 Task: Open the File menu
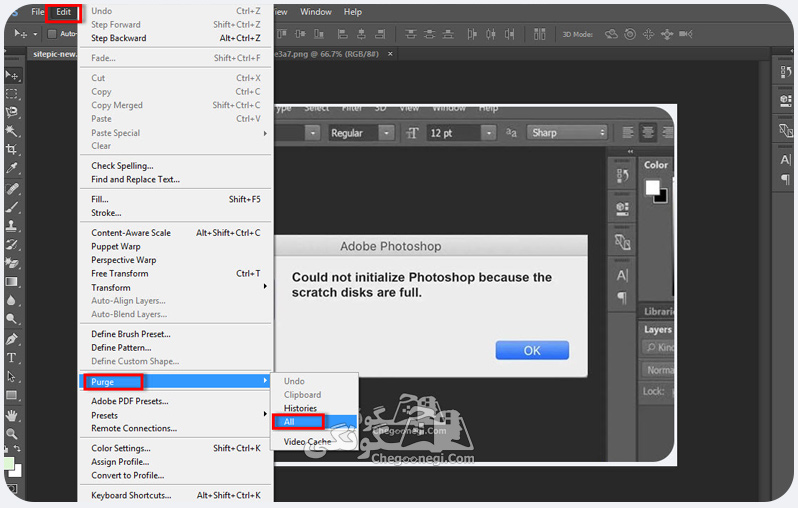[x=37, y=12]
